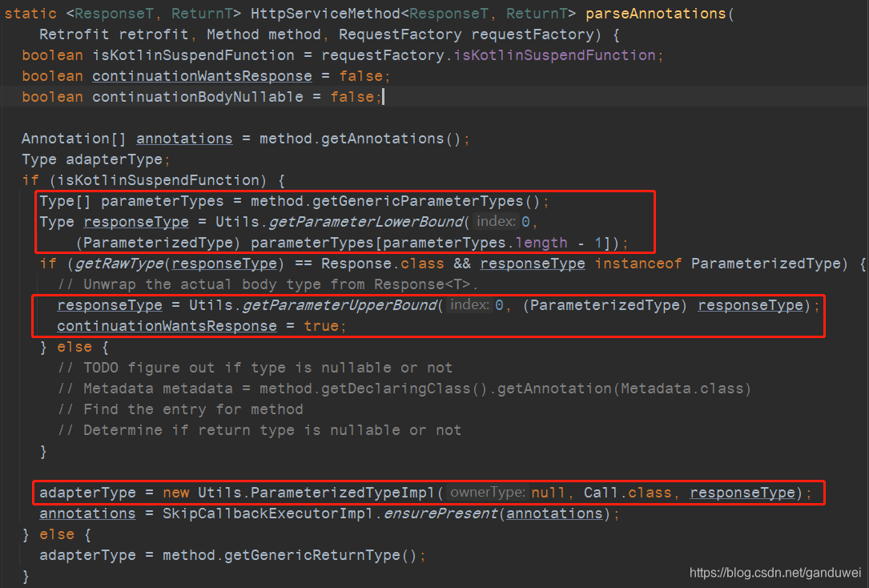Click the parseAnnotations method name

coord(655,14)
